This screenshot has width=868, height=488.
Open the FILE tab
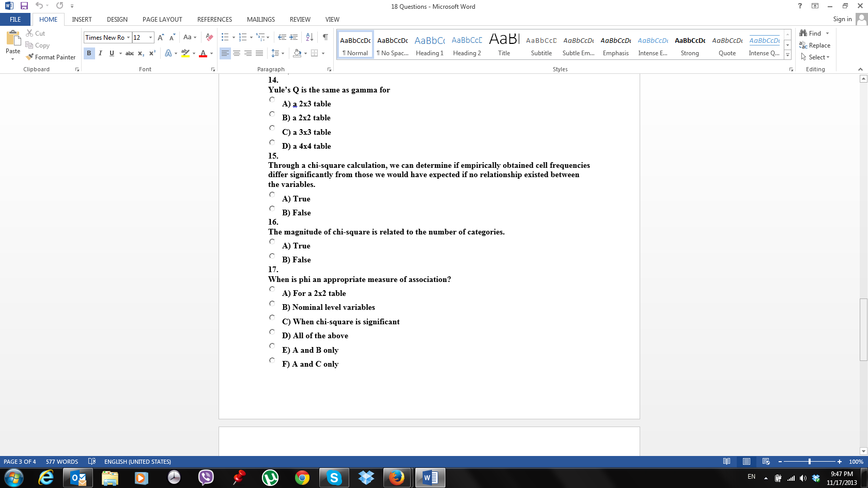pos(16,20)
